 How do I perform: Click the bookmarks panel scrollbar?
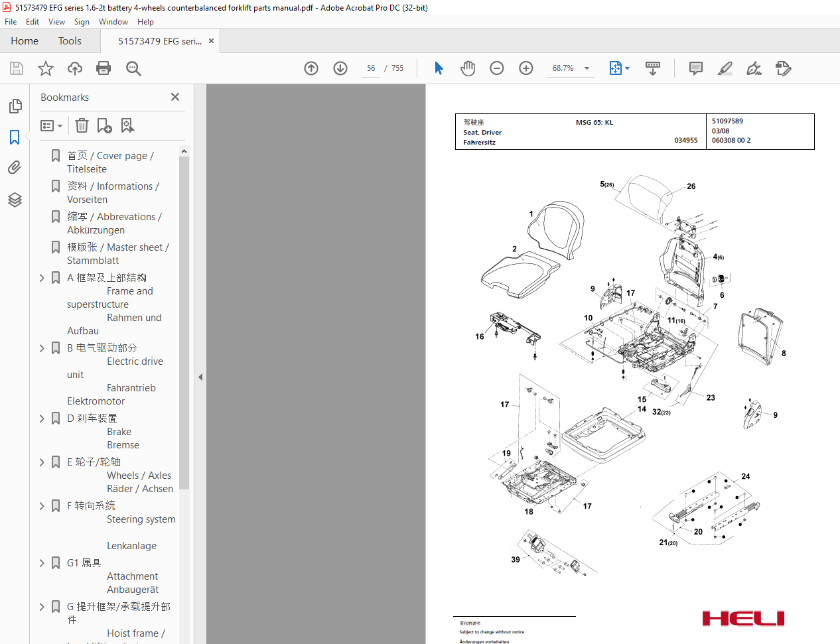[184, 324]
